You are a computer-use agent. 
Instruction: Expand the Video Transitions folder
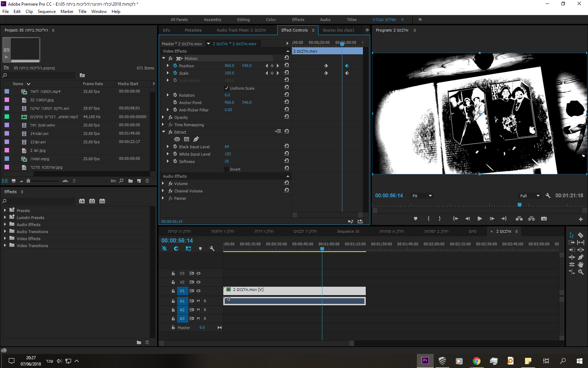5,246
